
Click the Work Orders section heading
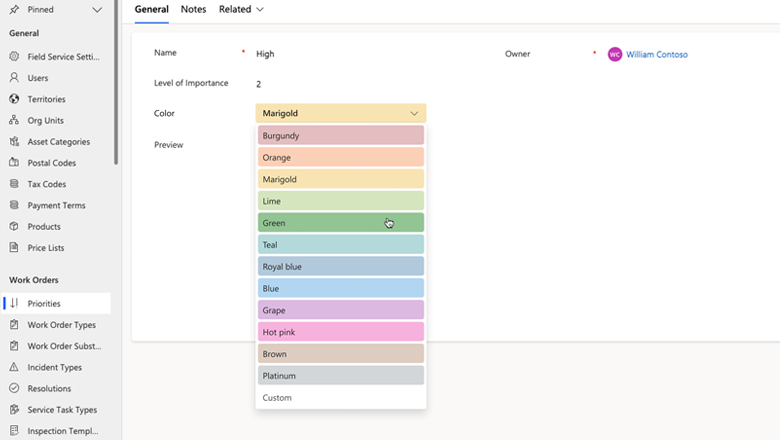[33, 280]
